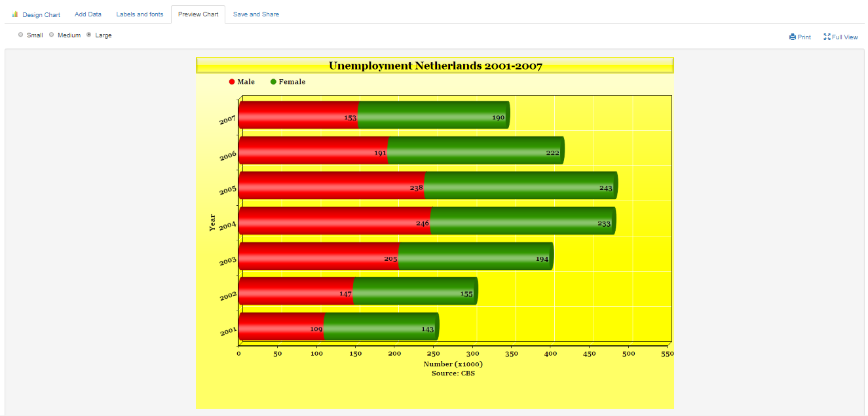The height and width of the screenshot is (416, 868).
Task: Click the chart title Unemployment Netherlands 2001-2007
Action: coord(435,66)
